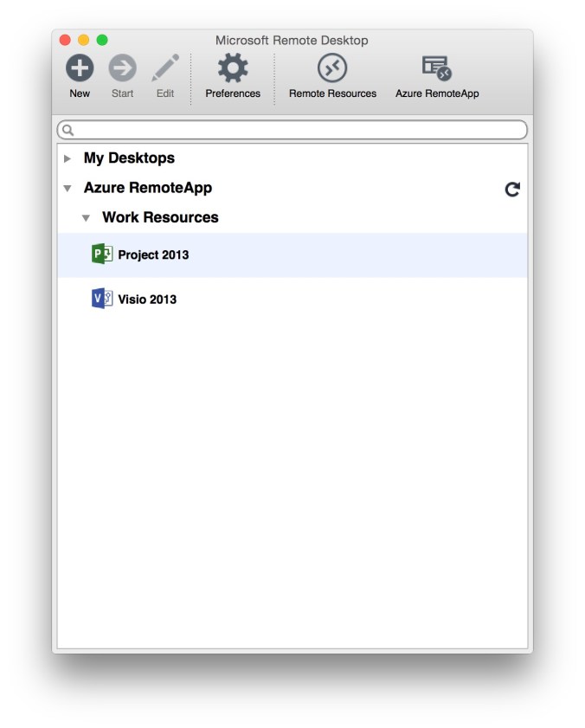Image resolution: width=585 pixels, height=728 pixels.
Task: Click inside the search text field
Action: 294,130
